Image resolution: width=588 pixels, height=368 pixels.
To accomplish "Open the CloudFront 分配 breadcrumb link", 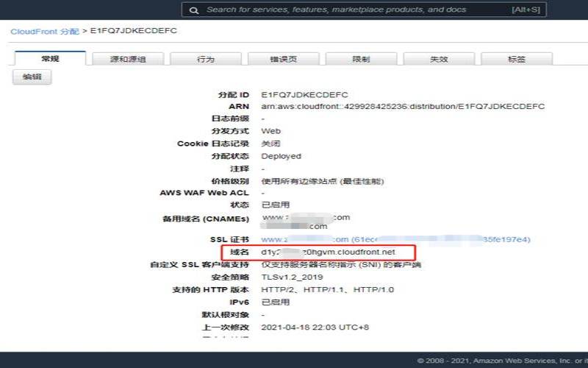I will coord(45,31).
